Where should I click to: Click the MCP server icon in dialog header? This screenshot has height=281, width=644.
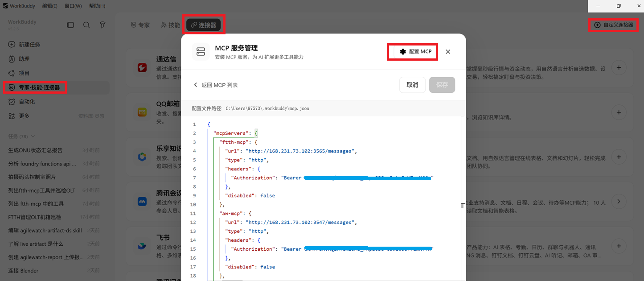(x=201, y=52)
